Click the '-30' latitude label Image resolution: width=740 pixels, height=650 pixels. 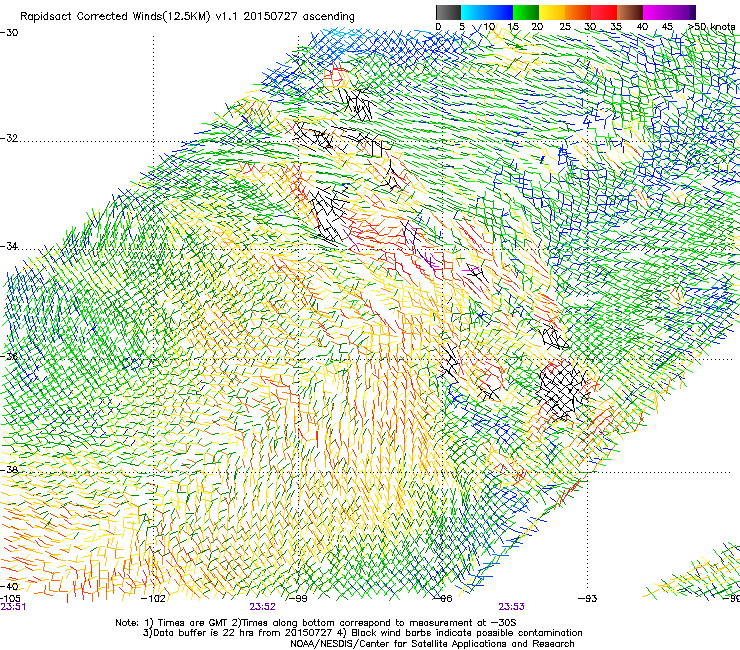[9, 33]
